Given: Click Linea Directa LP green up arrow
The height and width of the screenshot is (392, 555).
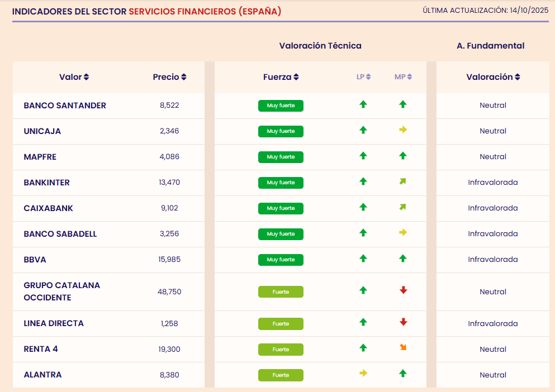Looking at the screenshot, I should pos(363,322).
